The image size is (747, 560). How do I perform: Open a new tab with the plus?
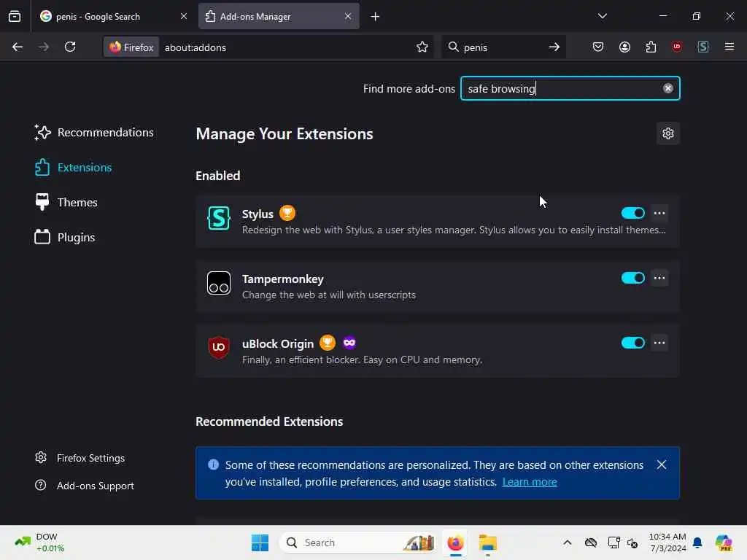376,17
